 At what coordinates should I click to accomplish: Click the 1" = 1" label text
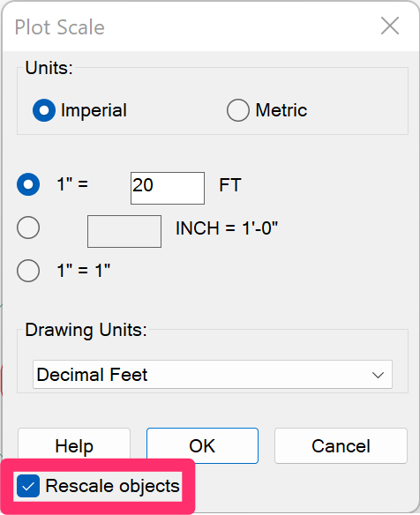pyautogui.click(x=84, y=271)
